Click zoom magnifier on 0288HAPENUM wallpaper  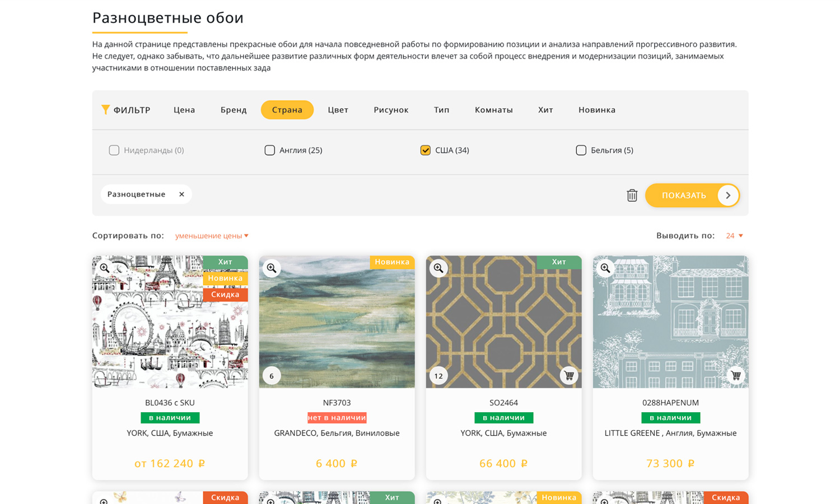click(x=605, y=268)
